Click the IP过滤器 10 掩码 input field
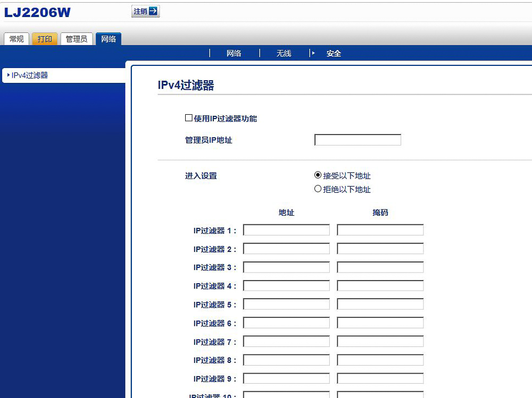The image size is (532, 398). click(x=379, y=395)
